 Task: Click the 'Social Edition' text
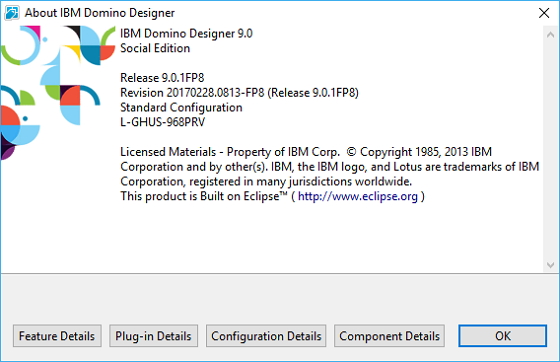pos(155,48)
